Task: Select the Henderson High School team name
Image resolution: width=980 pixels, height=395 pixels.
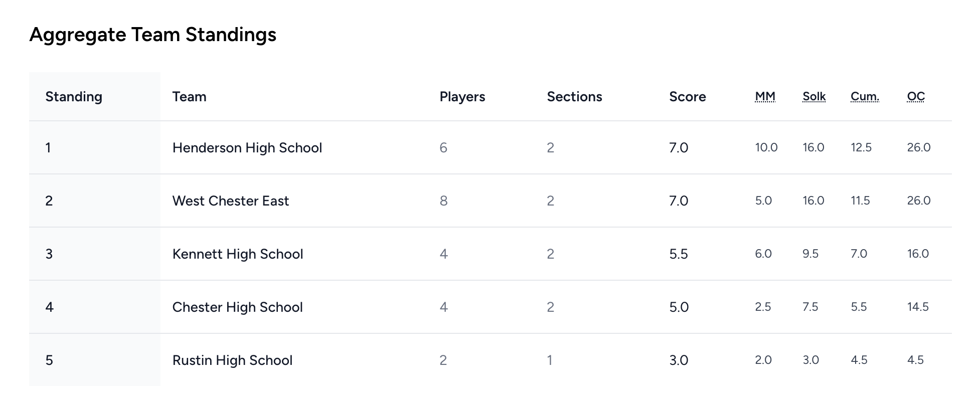Action: pos(247,148)
